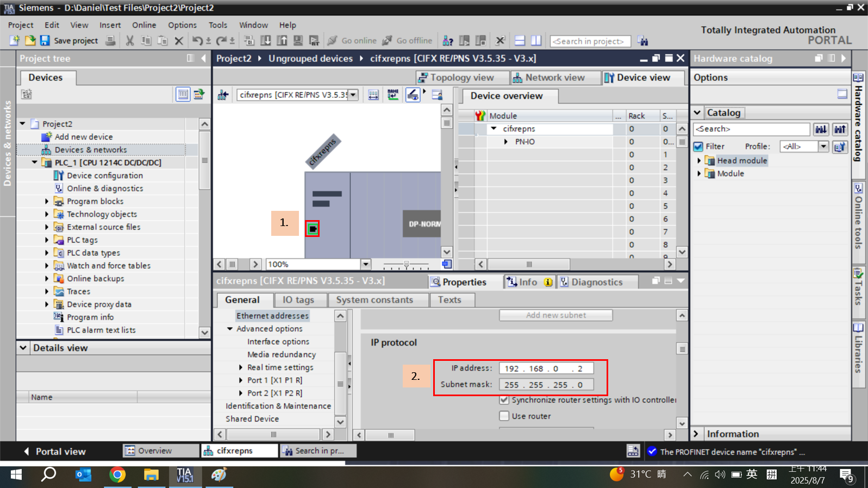Switch to Network view tab

click(555, 78)
